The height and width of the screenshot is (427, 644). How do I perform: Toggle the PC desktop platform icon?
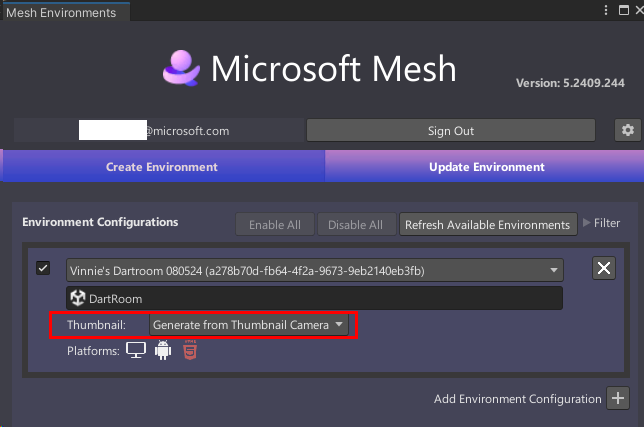pyautogui.click(x=136, y=350)
